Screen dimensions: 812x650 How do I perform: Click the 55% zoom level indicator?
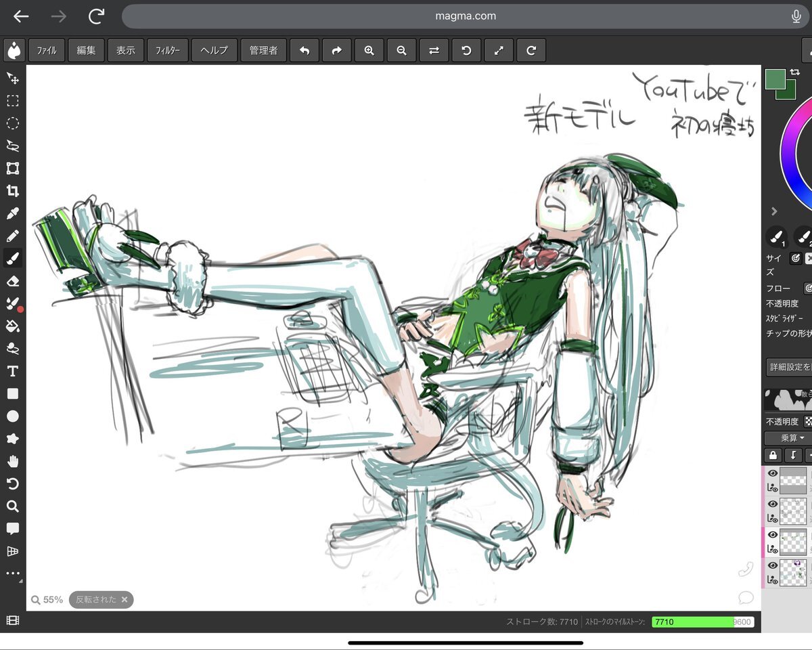47,599
